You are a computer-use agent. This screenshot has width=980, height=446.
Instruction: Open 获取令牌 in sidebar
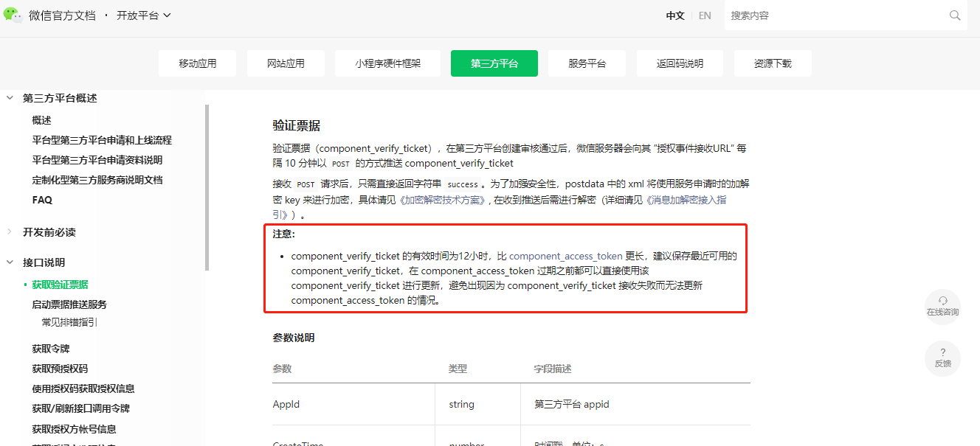51,349
